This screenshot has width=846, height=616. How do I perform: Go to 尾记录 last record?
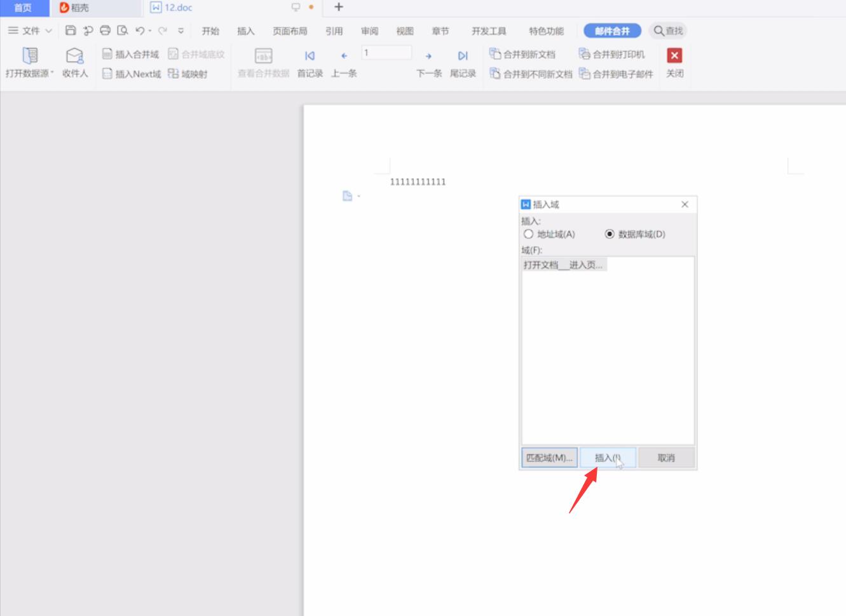(463, 64)
